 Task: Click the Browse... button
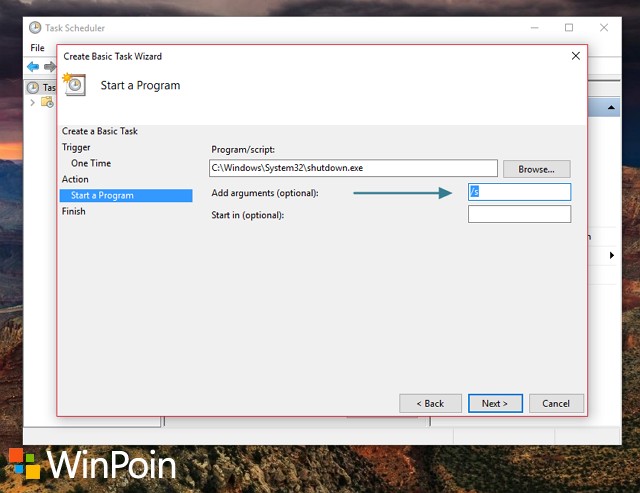tap(536, 169)
